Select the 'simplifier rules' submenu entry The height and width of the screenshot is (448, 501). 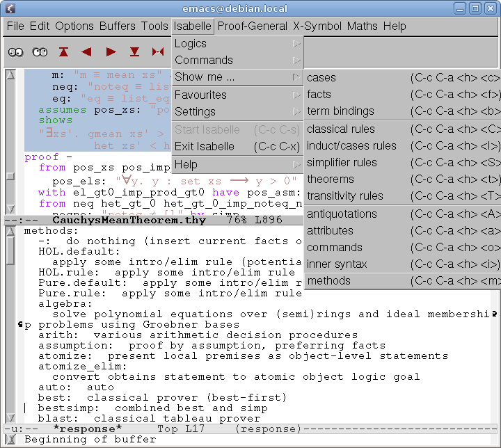click(x=342, y=162)
